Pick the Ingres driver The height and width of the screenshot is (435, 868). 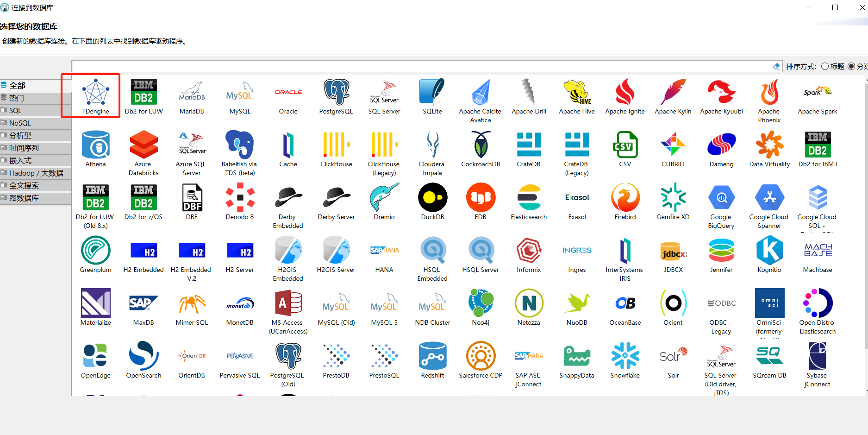coord(577,255)
